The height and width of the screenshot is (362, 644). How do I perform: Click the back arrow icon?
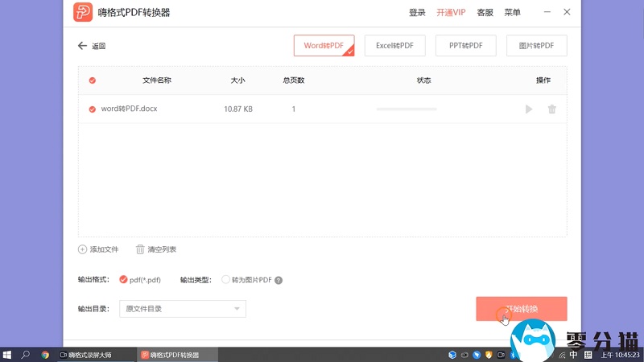pos(82,46)
